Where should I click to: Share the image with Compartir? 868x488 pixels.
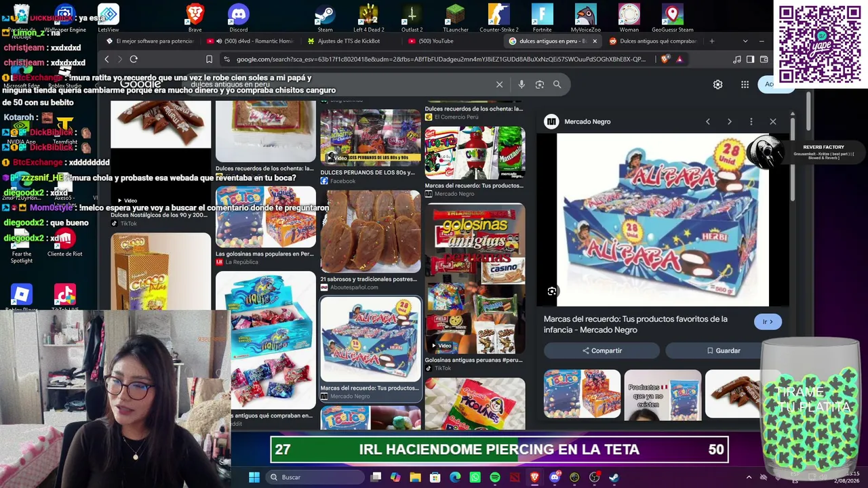[601, 350]
